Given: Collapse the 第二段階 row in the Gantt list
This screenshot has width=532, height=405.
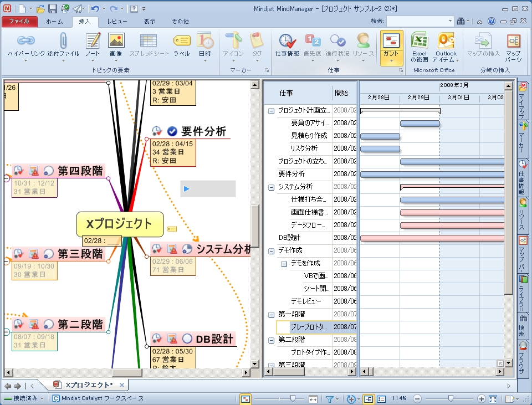Looking at the screenshot, I should coord(271,340).
